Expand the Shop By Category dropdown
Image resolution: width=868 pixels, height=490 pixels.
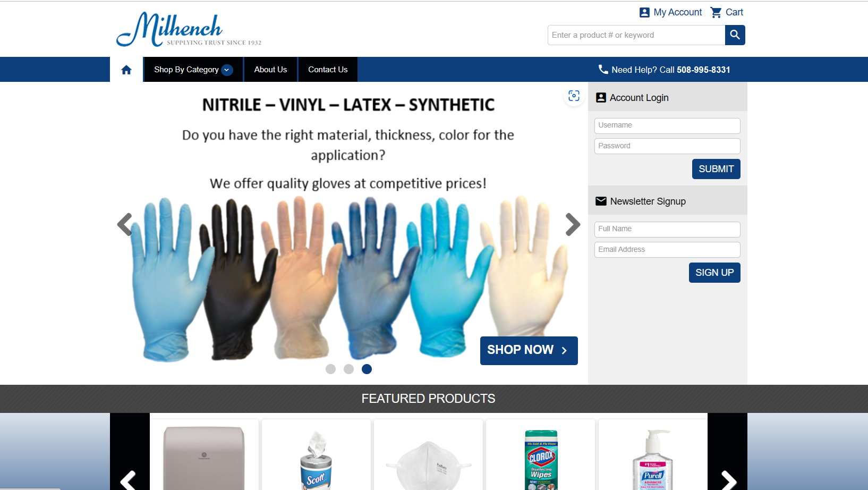pos(193,70)
